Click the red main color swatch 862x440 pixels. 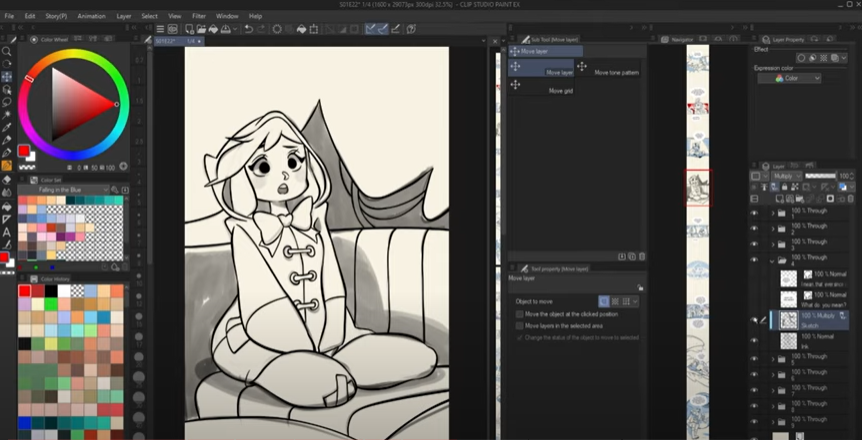[24, 151]
